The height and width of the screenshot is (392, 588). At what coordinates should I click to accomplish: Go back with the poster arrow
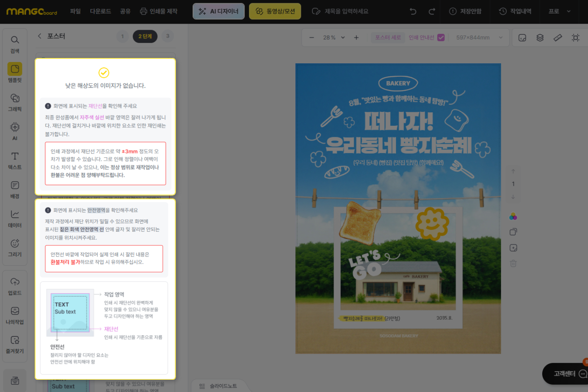(40, 36)
